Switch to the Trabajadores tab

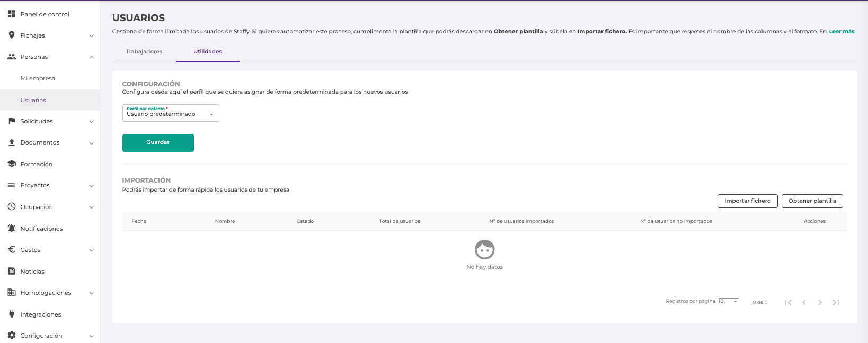coord(144,51)
